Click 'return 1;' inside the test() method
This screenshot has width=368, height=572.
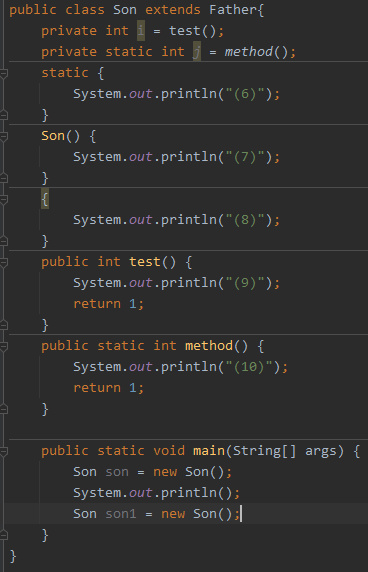pyautogui.click(x=109, y=304)
